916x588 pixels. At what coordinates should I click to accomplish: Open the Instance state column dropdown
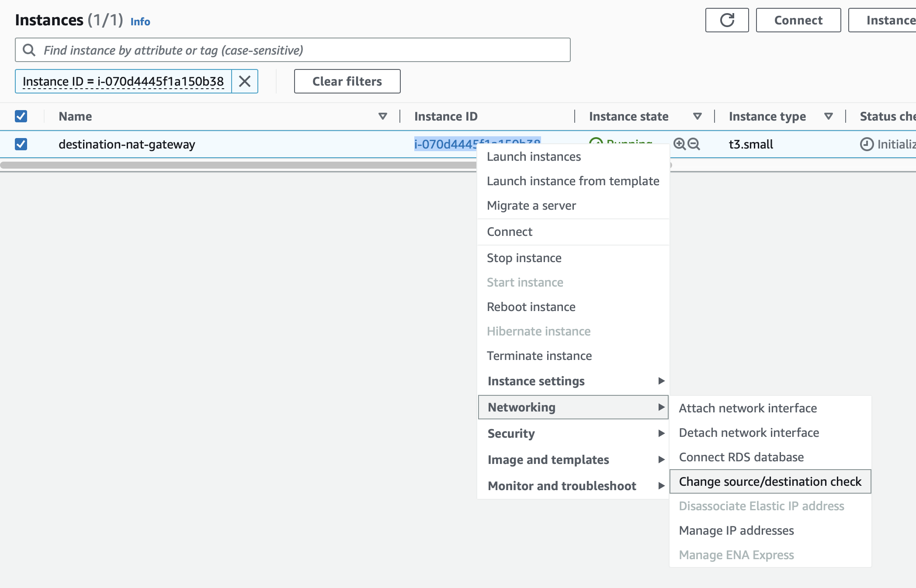[697, 116]
